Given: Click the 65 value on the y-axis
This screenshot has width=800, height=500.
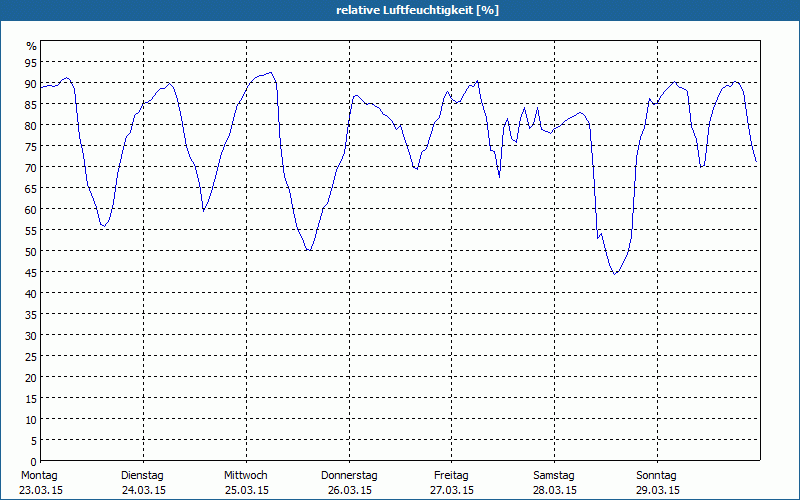Looking at the screenshot, I should (31, 189).
